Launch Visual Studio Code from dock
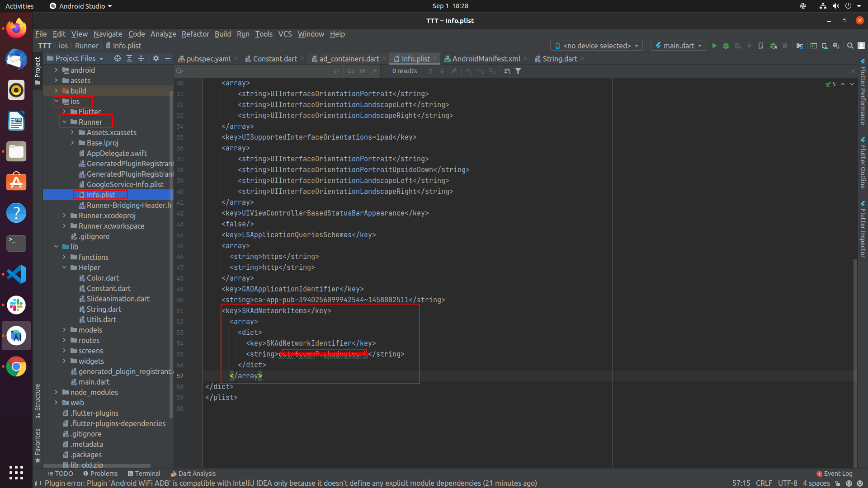This screenshot has width=868, height=488. point(16,274)
